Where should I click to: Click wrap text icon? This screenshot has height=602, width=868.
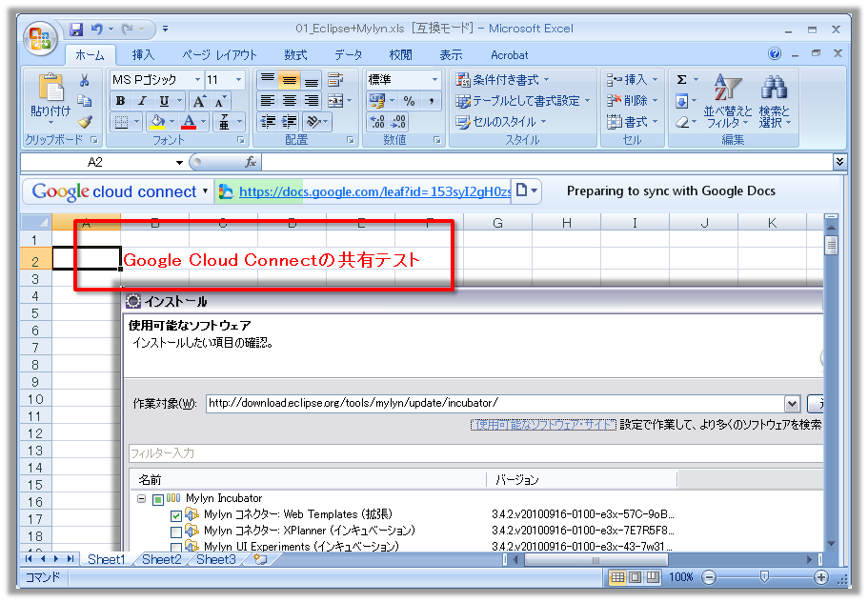click(335, 80)
